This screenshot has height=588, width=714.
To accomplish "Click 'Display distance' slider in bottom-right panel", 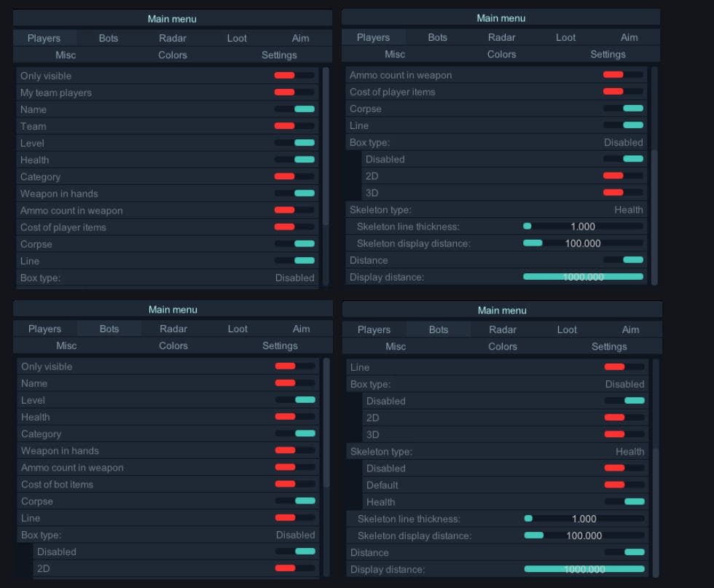I will click(x=584, y=569).
